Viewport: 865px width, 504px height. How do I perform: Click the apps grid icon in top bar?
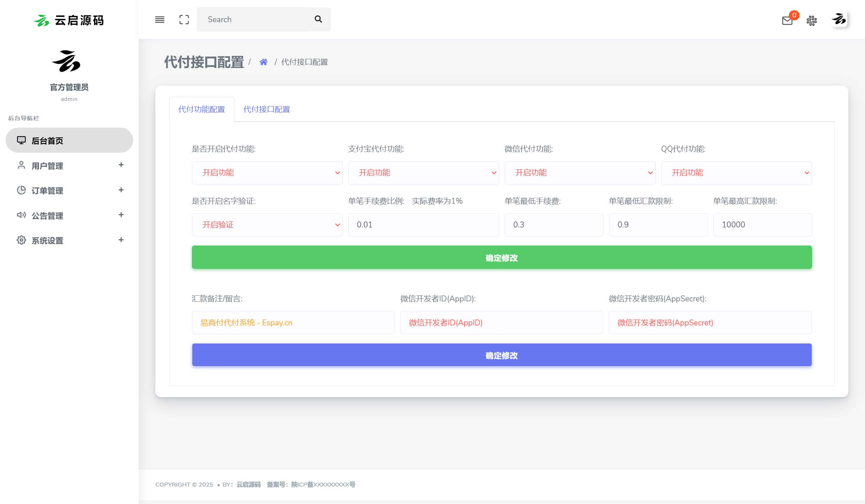point(812,21)
